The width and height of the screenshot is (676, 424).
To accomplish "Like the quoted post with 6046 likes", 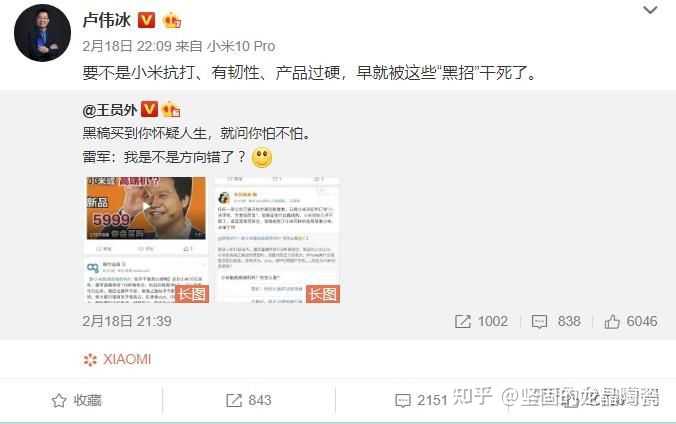I will coord(631,321).
